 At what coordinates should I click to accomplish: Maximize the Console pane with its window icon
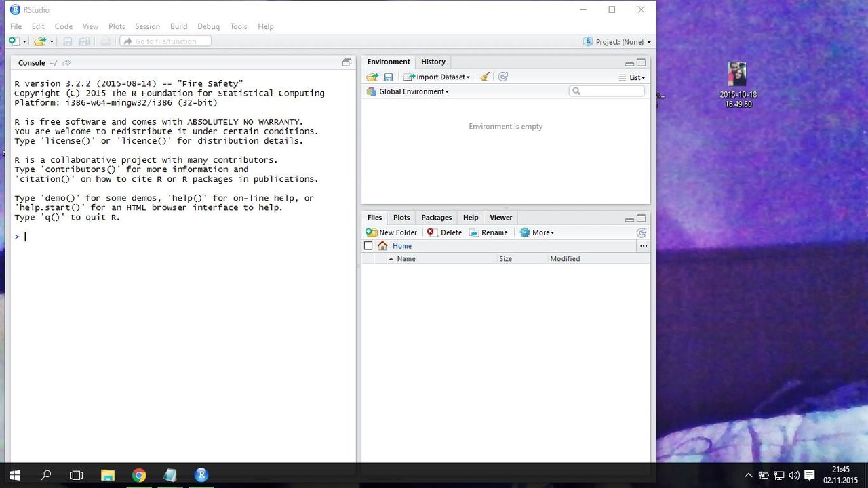(347, 62)
